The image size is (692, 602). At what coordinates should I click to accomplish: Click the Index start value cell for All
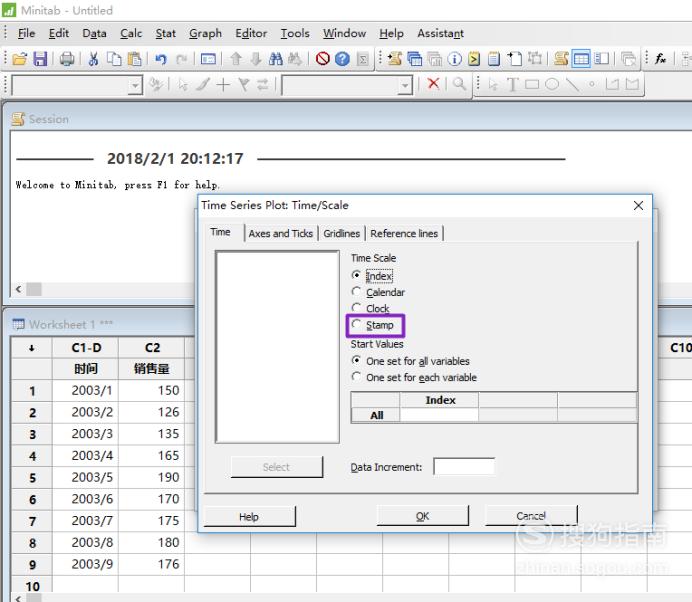pos(439,415)
